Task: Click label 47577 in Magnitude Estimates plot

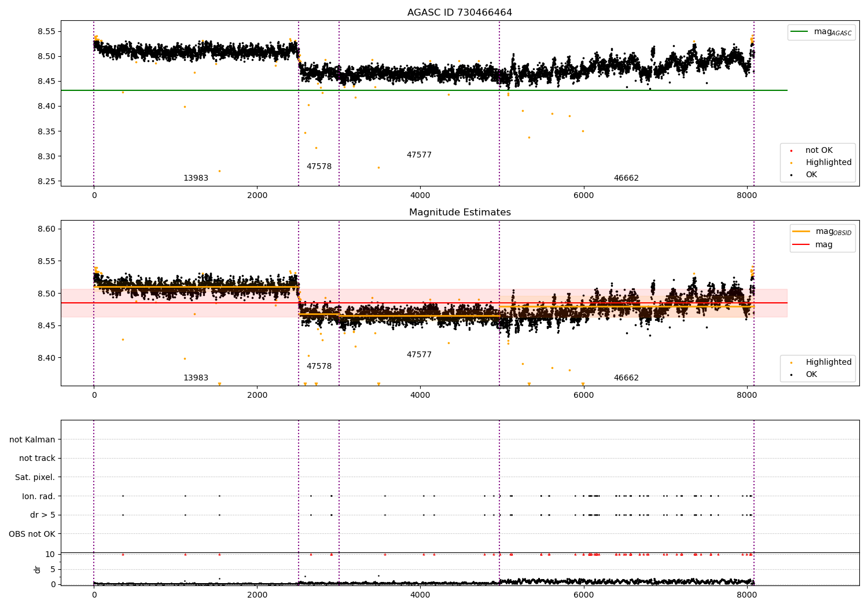Action: pos(419,355)
